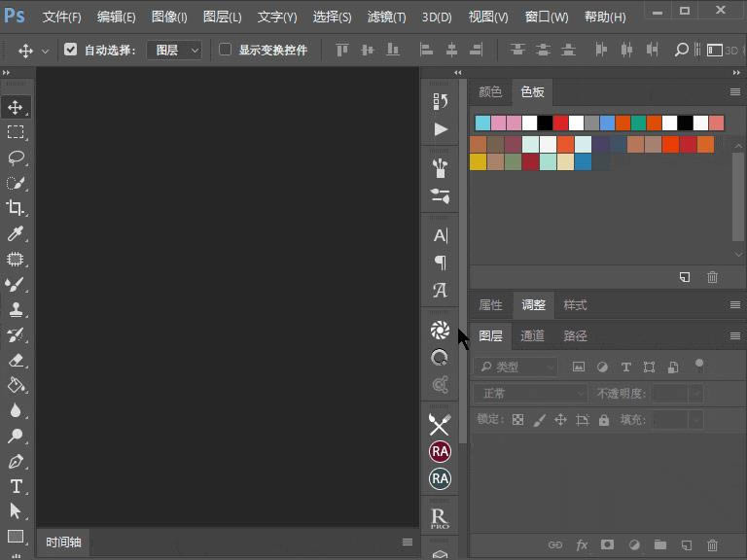Toggle lock transparent pixels
Image resolution: width=747 pixels, height=560 pixels.
click(x=517, y=420)
